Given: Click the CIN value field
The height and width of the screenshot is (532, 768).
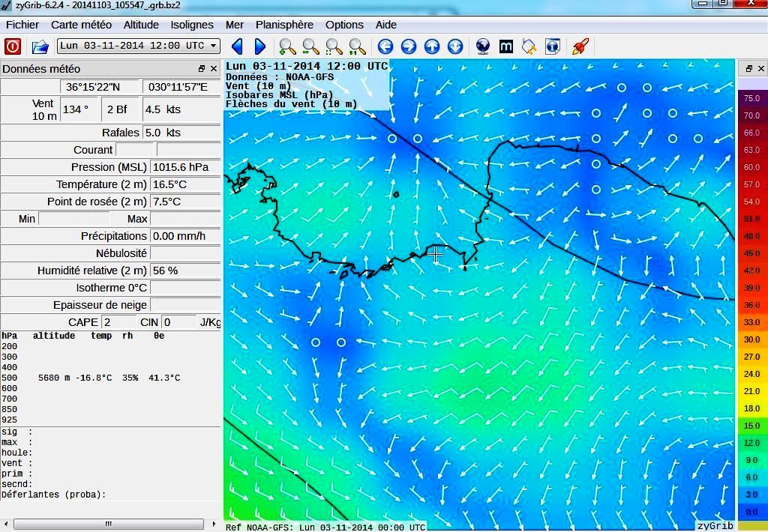Looking at the screenshot, I should click(x=178, y=322).
